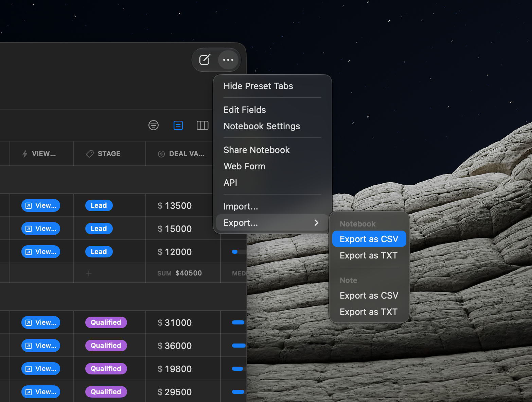Click Qualified tag in the $31000 row
Image resolution: width=532 pixels, height=402 pixels.
pos(106,322)
